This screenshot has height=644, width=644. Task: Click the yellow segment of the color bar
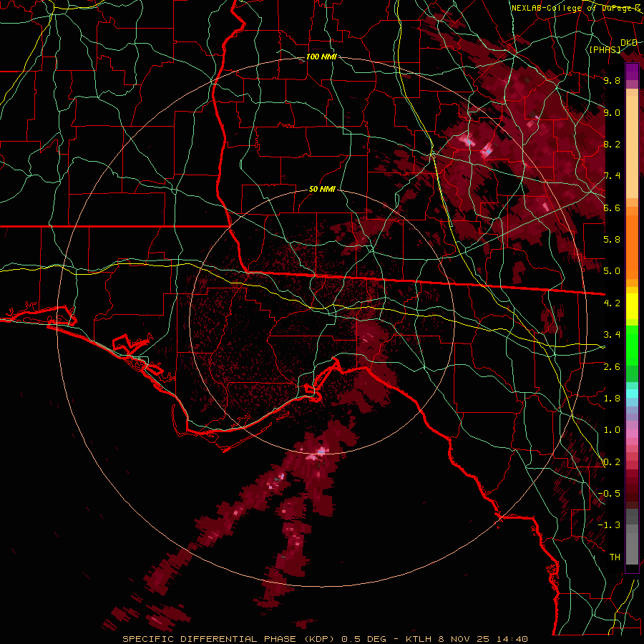(x=632, y=306)
